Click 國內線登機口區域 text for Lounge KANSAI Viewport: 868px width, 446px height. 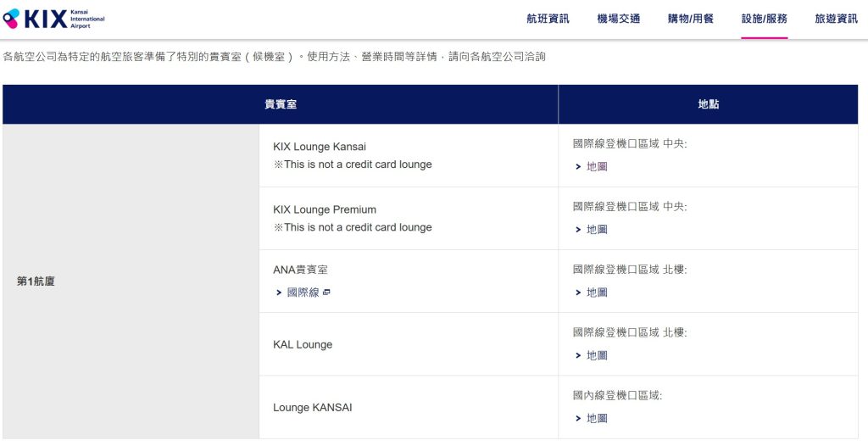pos(618,396)
